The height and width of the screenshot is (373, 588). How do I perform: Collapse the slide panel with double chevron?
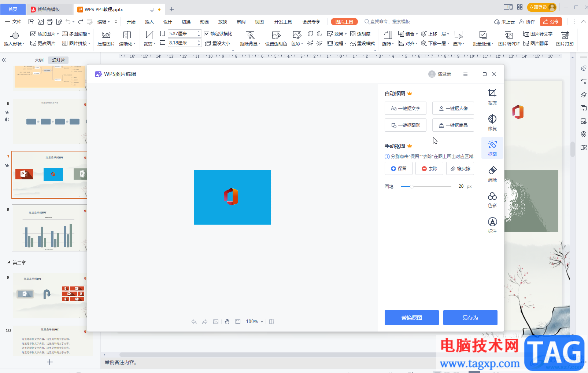click(x=4, y=60)
